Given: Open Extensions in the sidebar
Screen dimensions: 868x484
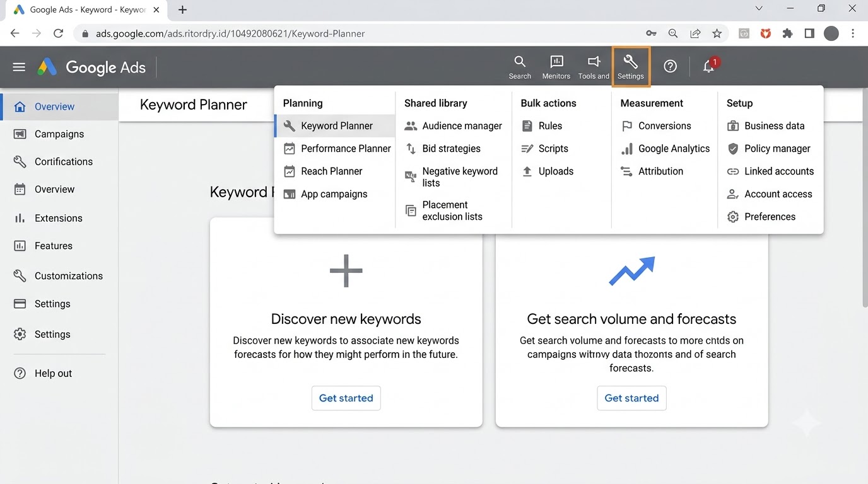Looking at the screenshot, I should 59,218.
